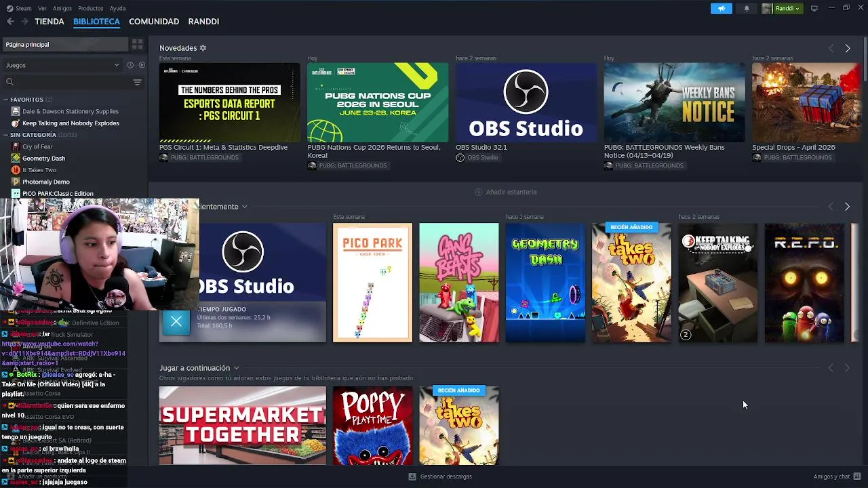Image resolution: width=868 pixels, height=488 pixels.
Task: Close the panel with the blue X
Action: pyautogui.click(x=176, y=322)
